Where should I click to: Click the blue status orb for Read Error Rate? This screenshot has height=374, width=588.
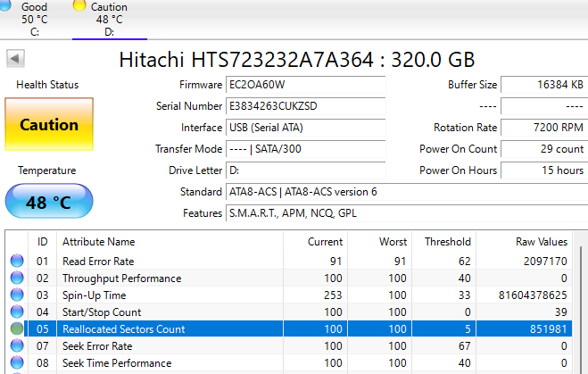point(17,261)
